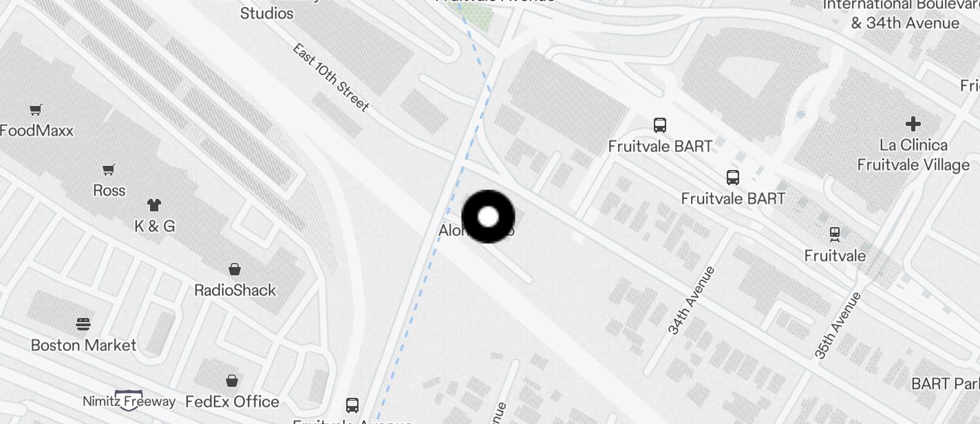The height and width of the screenshot is (424, 980).
Task: Tap the La Clinica medical cross icon
Action: point(913,124)
